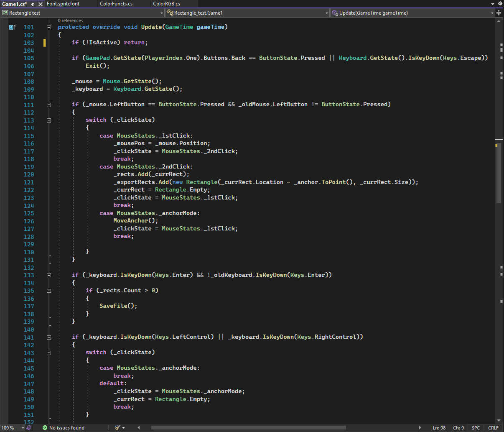Click the _exportRects.Add statement
Viewport: 504px width, 432px height.
click(x=266, y=182)
